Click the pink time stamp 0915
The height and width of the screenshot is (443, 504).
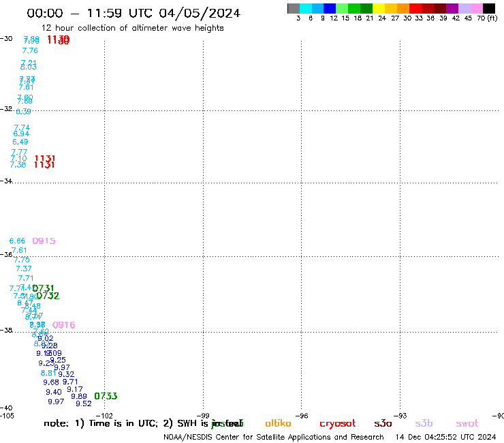tap(44, 241)
